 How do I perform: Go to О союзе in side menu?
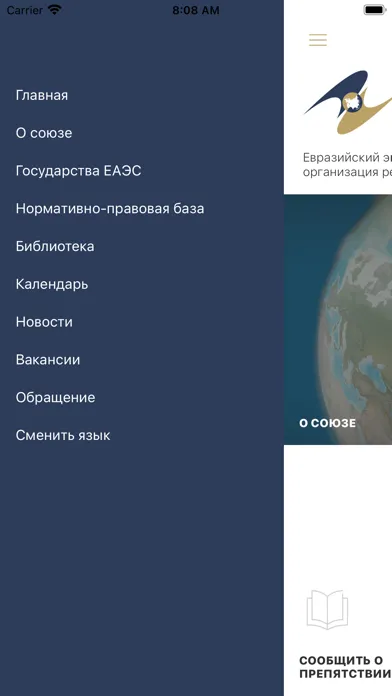pyautogui.click(x=44, y=133)
